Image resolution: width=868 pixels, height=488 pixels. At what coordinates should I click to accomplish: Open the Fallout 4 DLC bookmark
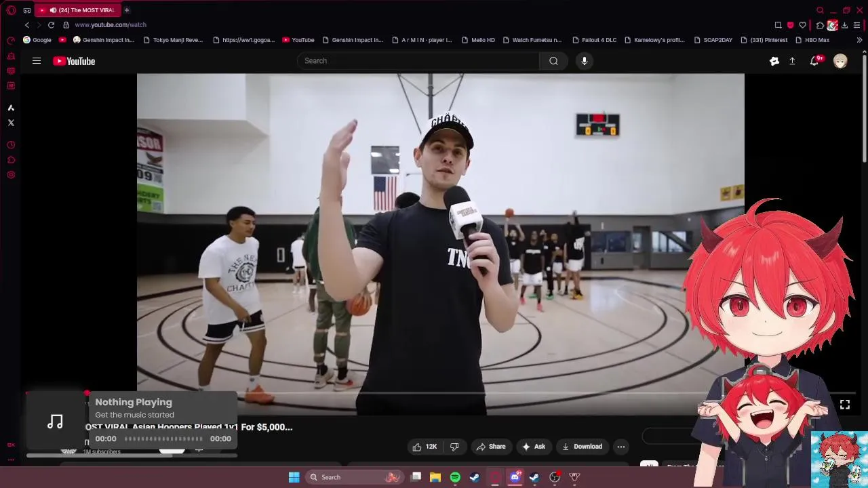[594, 40]
